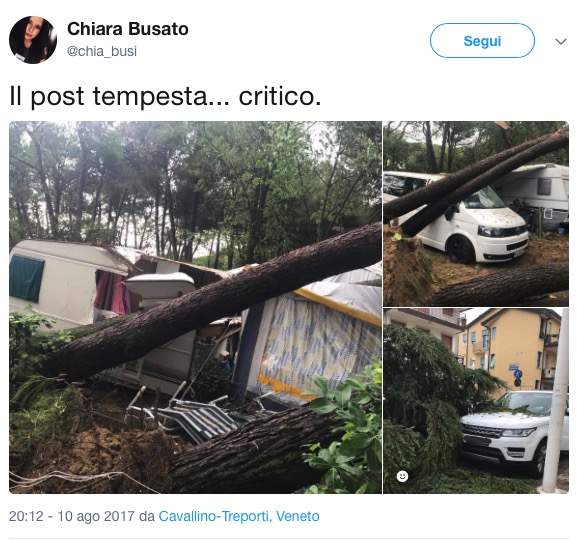Screen dimensions: 577x540
Task: Open the Cavallino-Treporti, Veneto location link
Action: (x=239, y=516)
